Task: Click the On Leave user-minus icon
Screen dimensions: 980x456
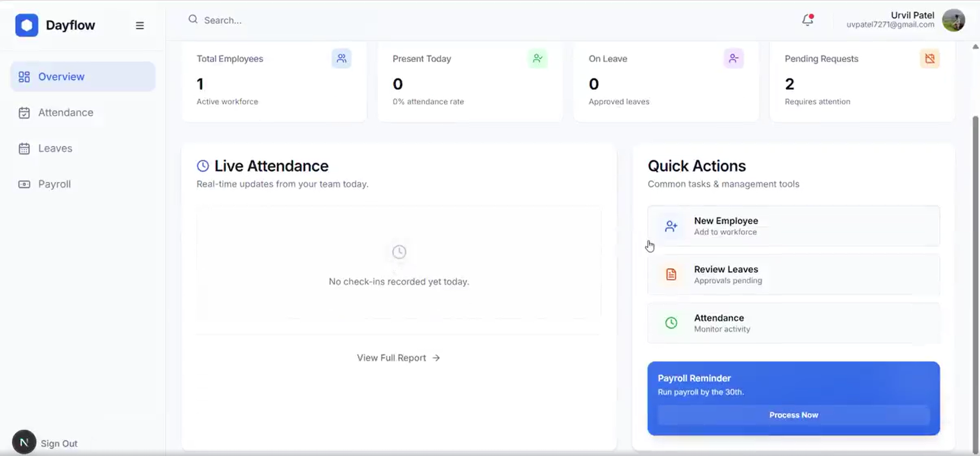Action: coord(733,59)
